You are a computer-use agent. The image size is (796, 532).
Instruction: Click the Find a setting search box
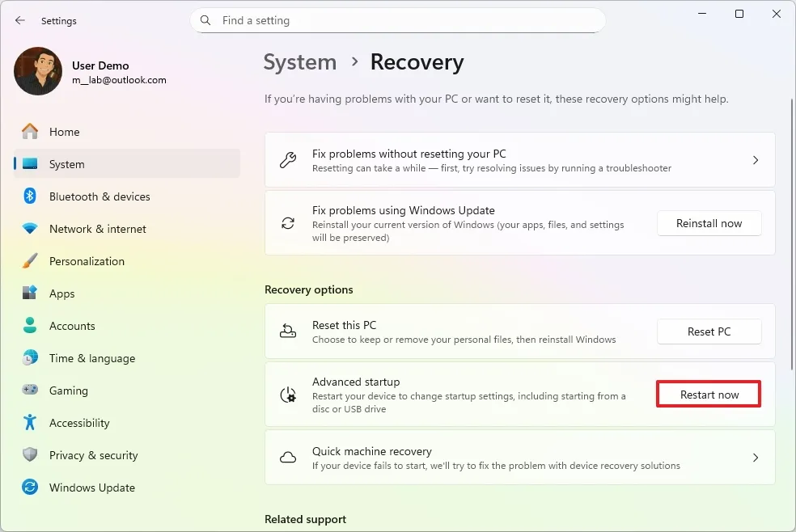click(x=404, y=20)
